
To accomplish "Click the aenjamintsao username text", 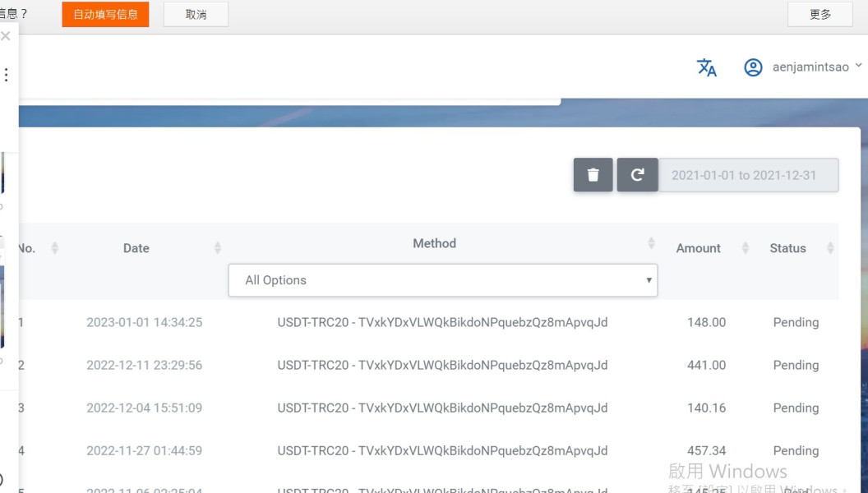I will [x=810, y=67].
